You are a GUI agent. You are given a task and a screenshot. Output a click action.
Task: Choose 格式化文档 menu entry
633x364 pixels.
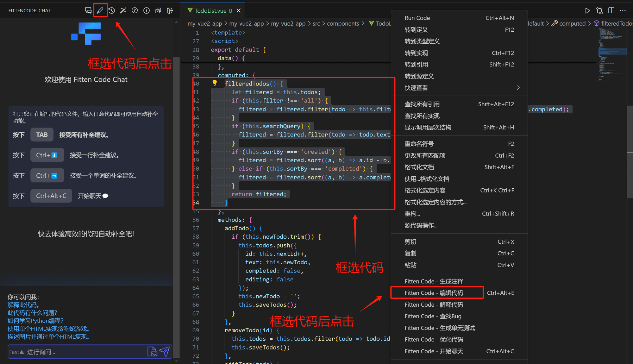pyautogui.click(x=459, y=167)
